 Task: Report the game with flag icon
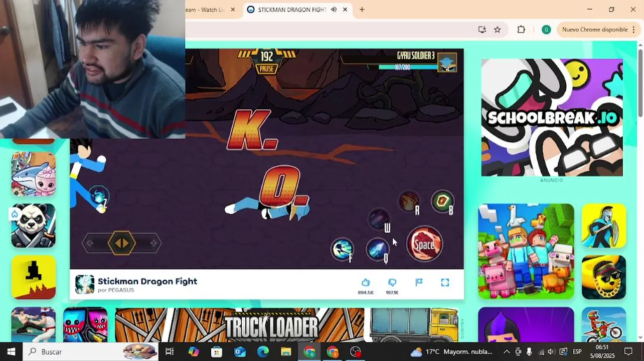[x=419, y=283]
